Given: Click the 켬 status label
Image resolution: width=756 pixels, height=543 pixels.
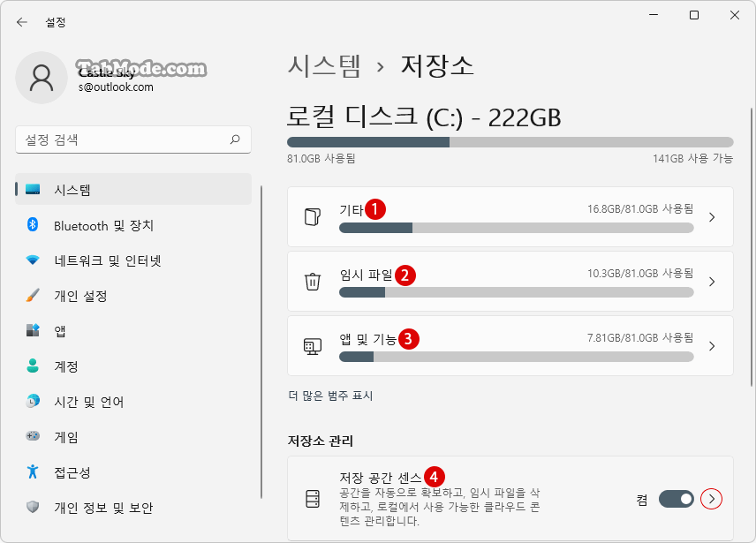Looking at the screenshot, I should (642, 500).
